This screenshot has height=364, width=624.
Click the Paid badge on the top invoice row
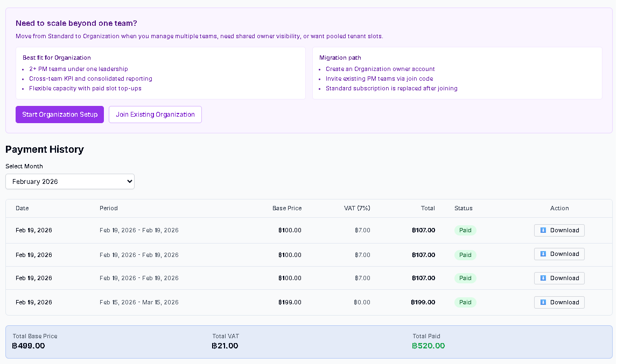click(465, 230)
